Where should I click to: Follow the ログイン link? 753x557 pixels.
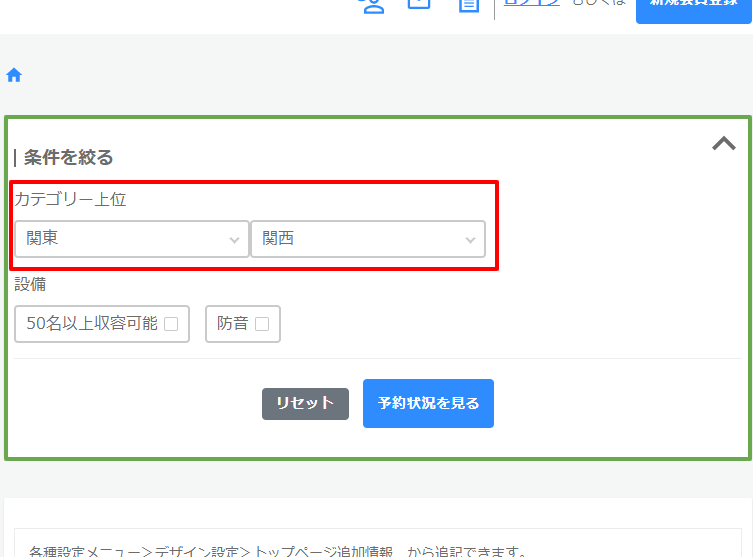point(530,4)
